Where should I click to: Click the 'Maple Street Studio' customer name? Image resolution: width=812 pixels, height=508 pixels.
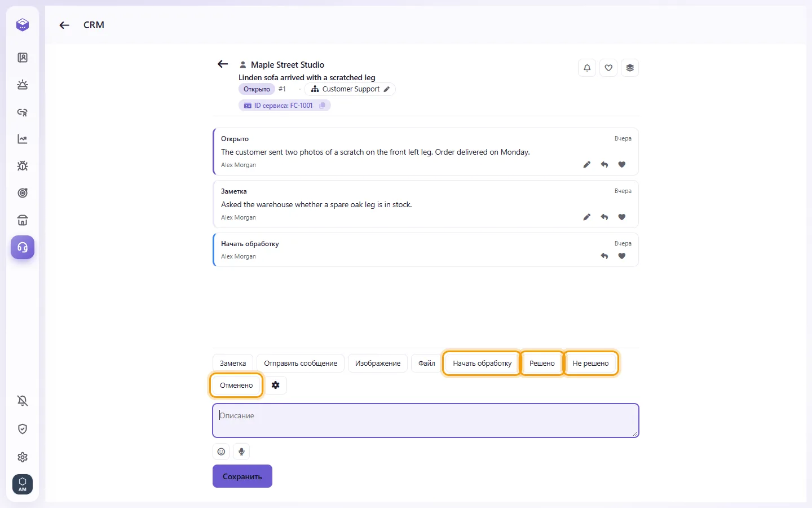click(288, 65)
